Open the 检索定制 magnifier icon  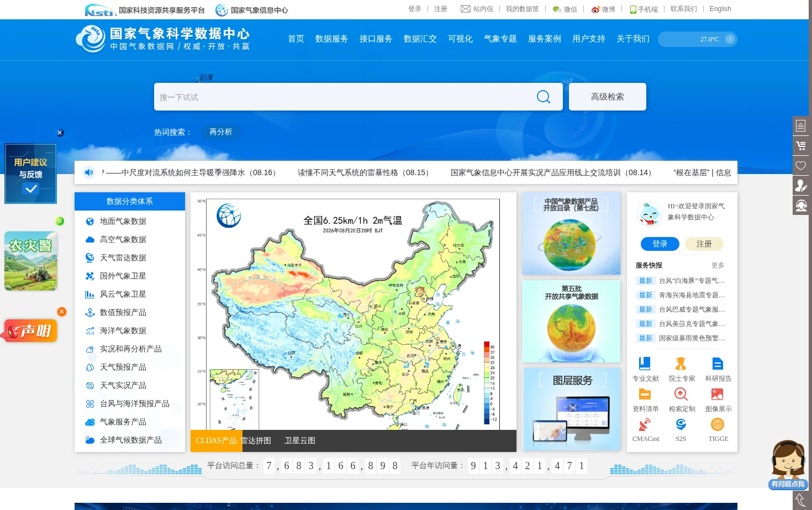(681, 394)
